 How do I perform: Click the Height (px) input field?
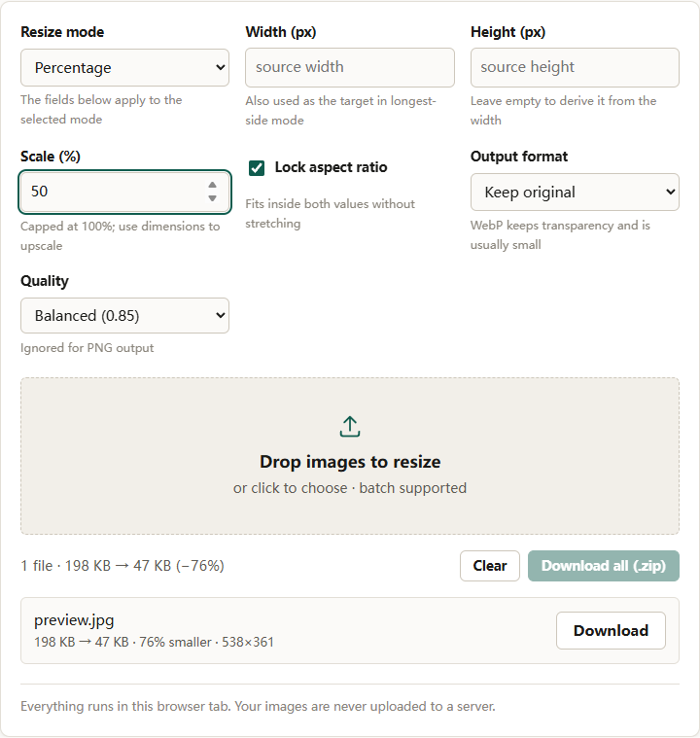click(x=575, y=67)
